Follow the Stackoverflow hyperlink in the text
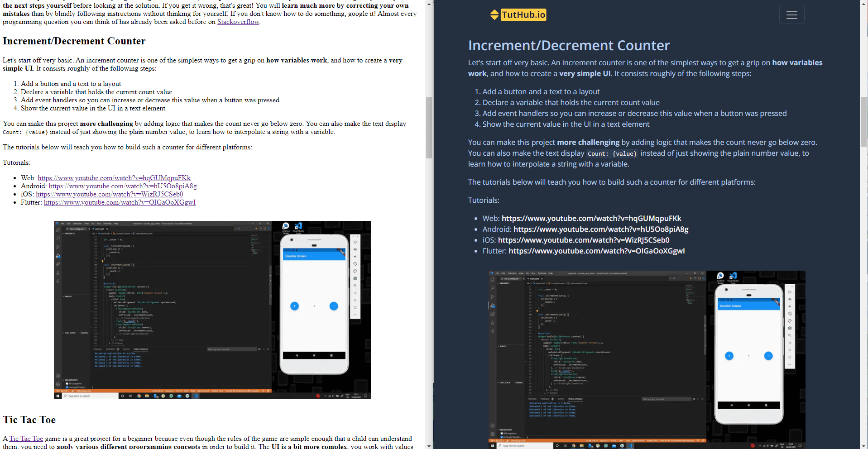 [238, 21]
